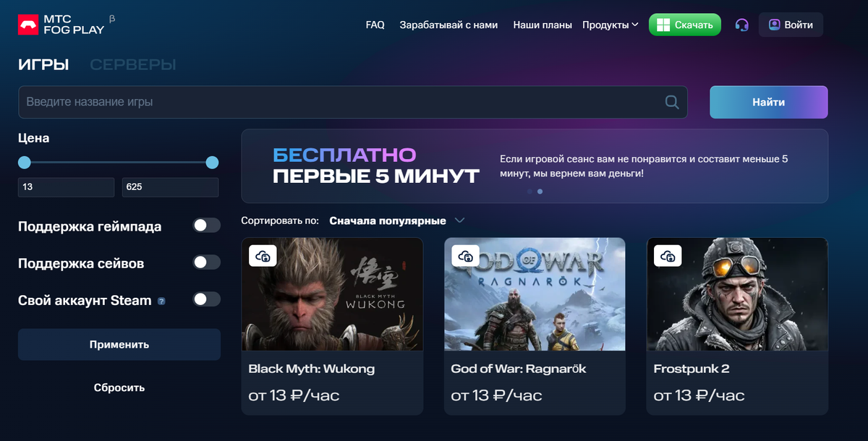The width and height of the screenshot is (868, 441).
Task: Click the headset support icon
Action: pyautogui.click(x=741, y=25)
